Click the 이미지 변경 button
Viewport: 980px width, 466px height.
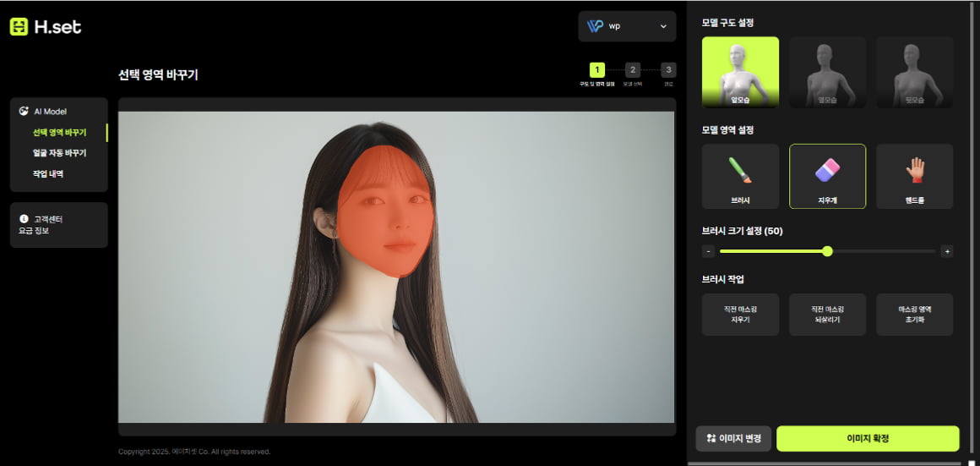click(733, 438)
